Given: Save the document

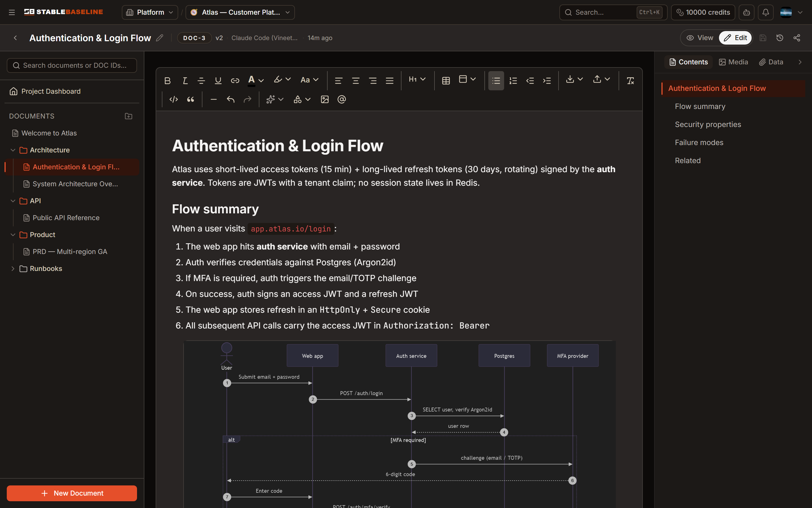Looking at the screenshot, I should click(763, 38).
